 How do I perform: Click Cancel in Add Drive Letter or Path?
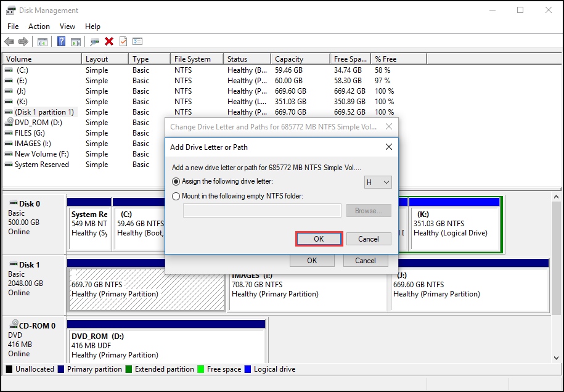pos(369,239)
